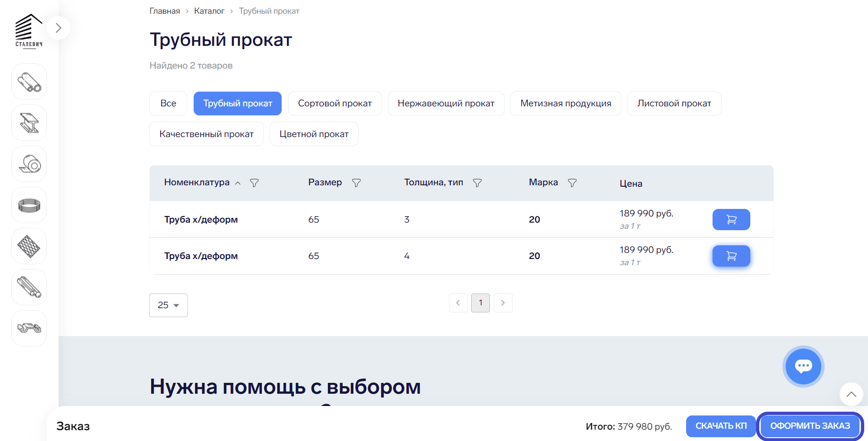868x441 pixels.
Task: Click the Толщина, тип column header
Action: [x=434, y=182]
